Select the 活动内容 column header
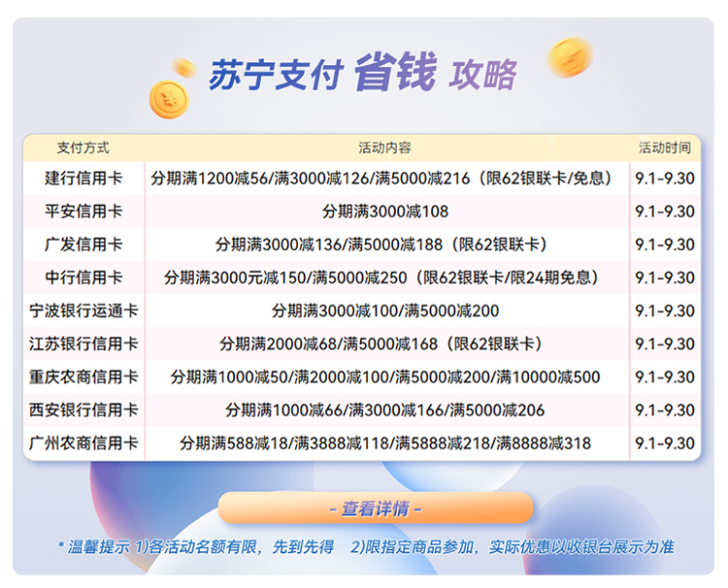 point(384,147)
